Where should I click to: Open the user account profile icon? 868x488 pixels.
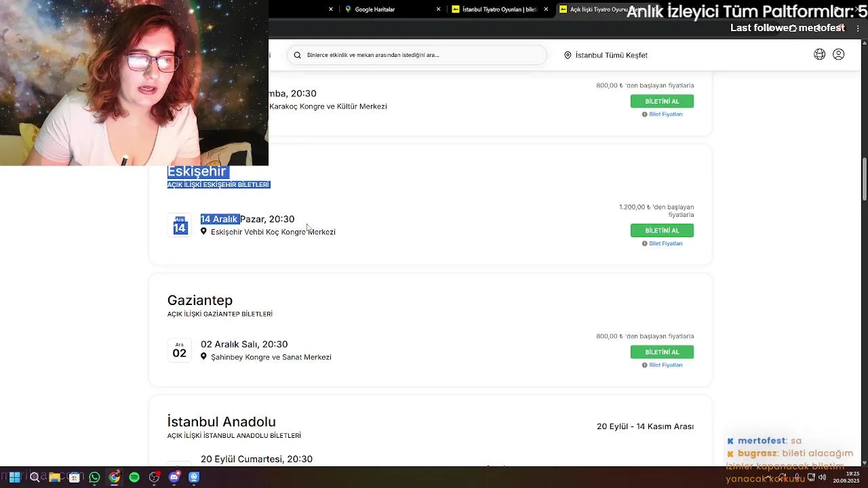click(839, 55)
